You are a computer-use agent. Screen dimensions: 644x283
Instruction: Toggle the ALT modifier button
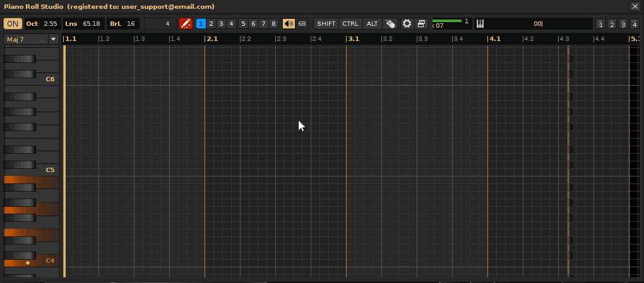[x=373, y=24]
